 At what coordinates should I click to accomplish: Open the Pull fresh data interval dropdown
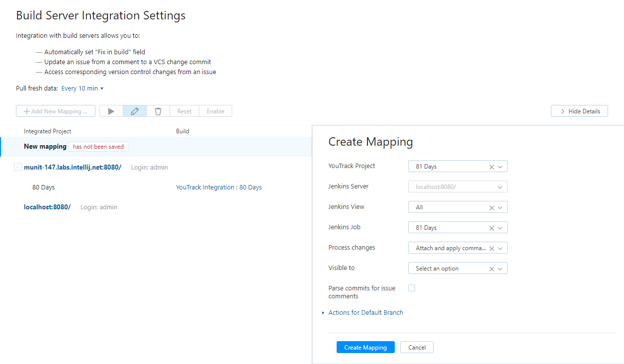(83, 89)
